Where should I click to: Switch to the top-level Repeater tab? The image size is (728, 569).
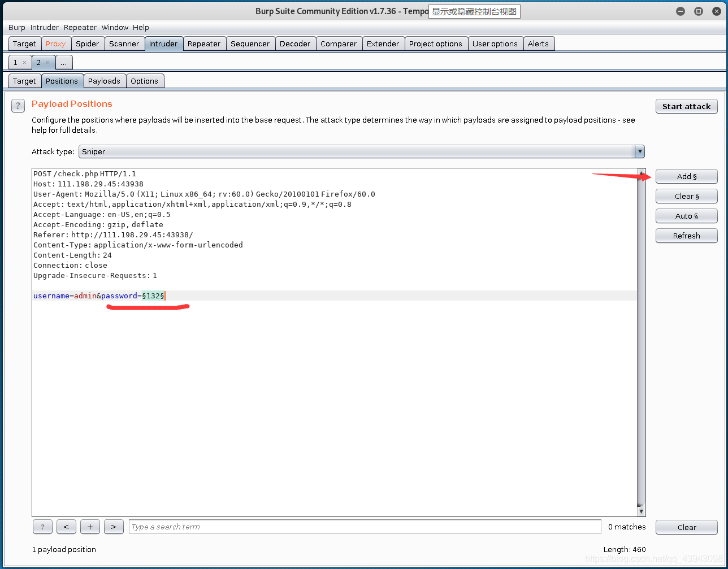coord(204,44)
